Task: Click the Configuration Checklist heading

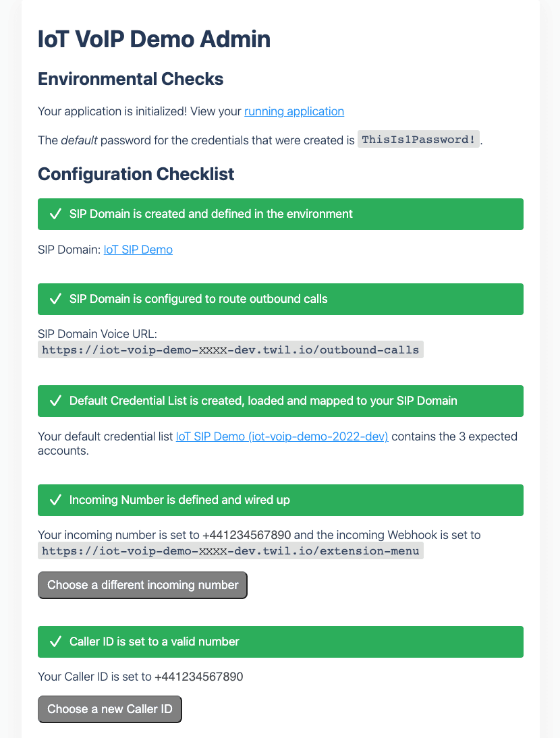Action: pyautogui.click(x=136, y=174)
